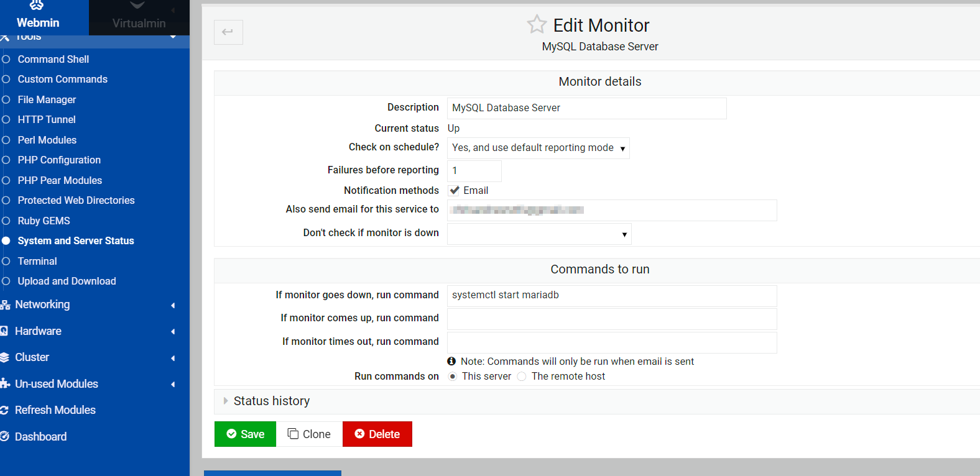Click the Refresh Modules icon
The image size is (980, 476).
point(4,410)
